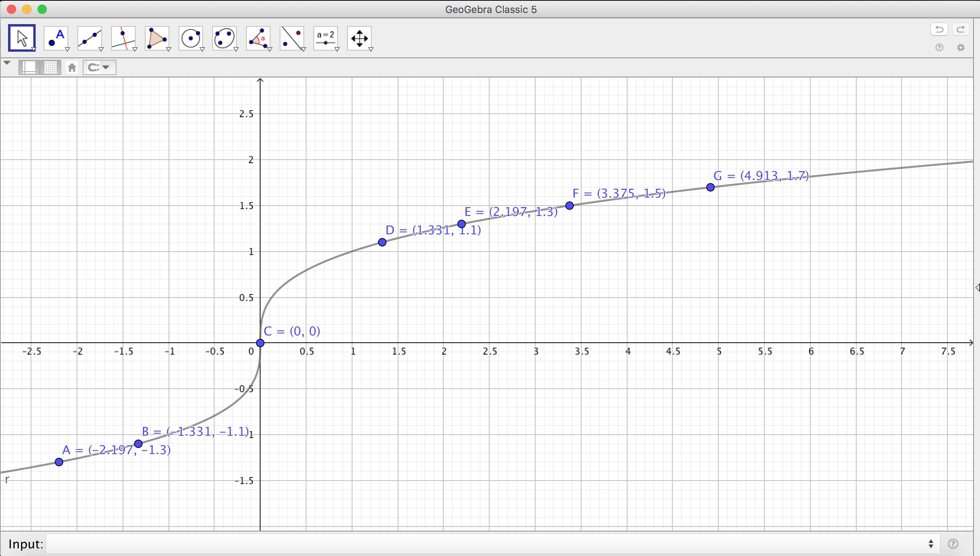
Task: Select the Reflect about Line tool
Action: point(292,38)
